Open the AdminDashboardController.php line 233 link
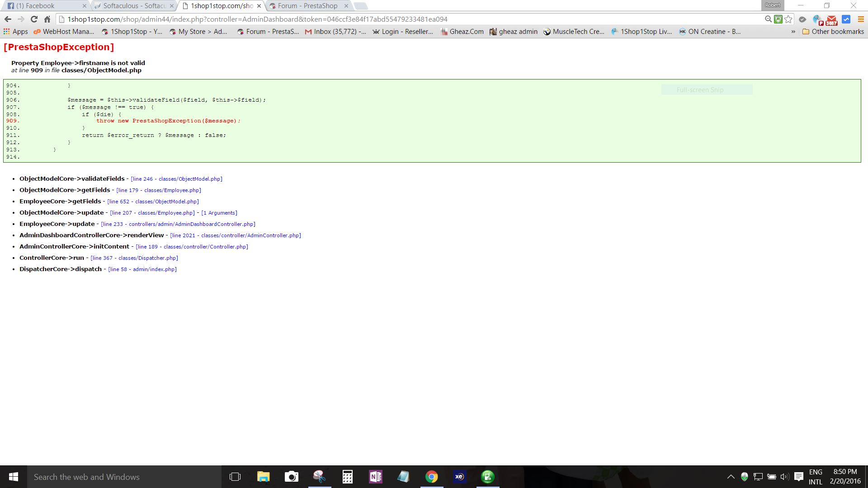Screen dimensions: 868x488 [178, 224]
